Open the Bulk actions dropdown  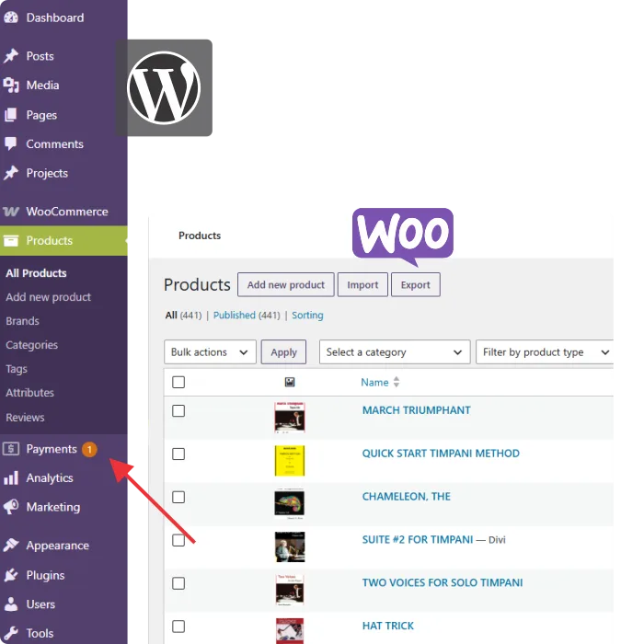pos(210,352)
